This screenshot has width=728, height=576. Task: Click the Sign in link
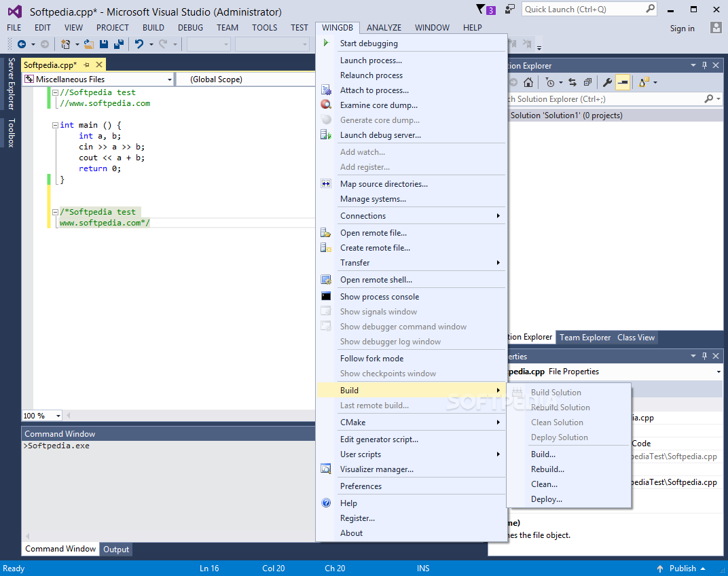tap(682, 29)
